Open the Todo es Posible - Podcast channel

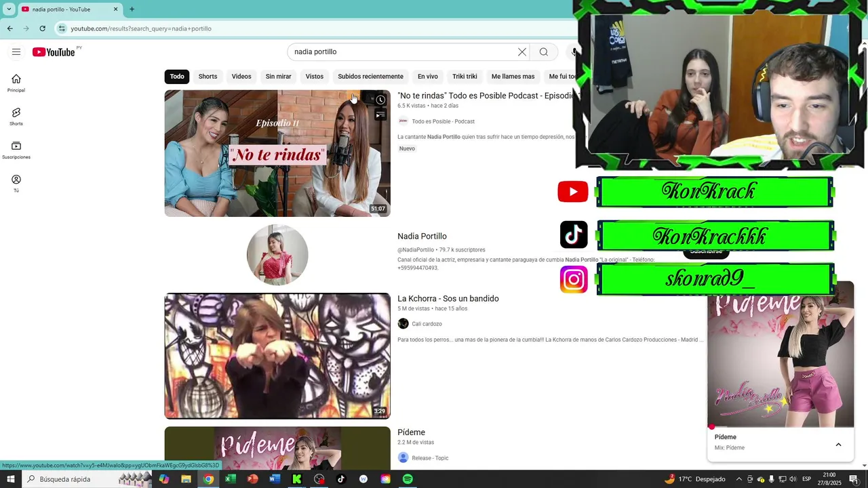point(443,121)
